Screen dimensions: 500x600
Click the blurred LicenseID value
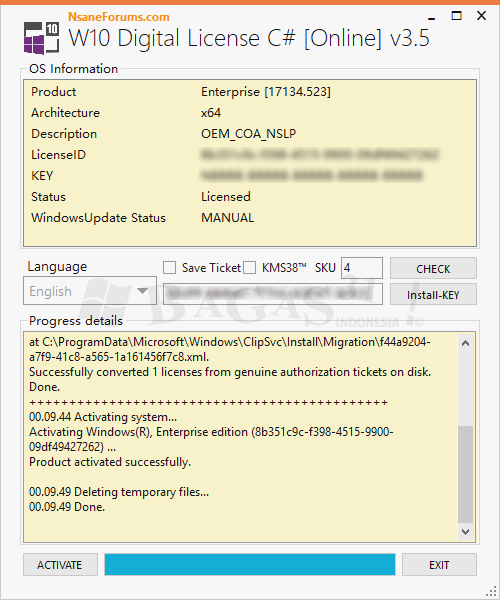click(x=319, y=155)
